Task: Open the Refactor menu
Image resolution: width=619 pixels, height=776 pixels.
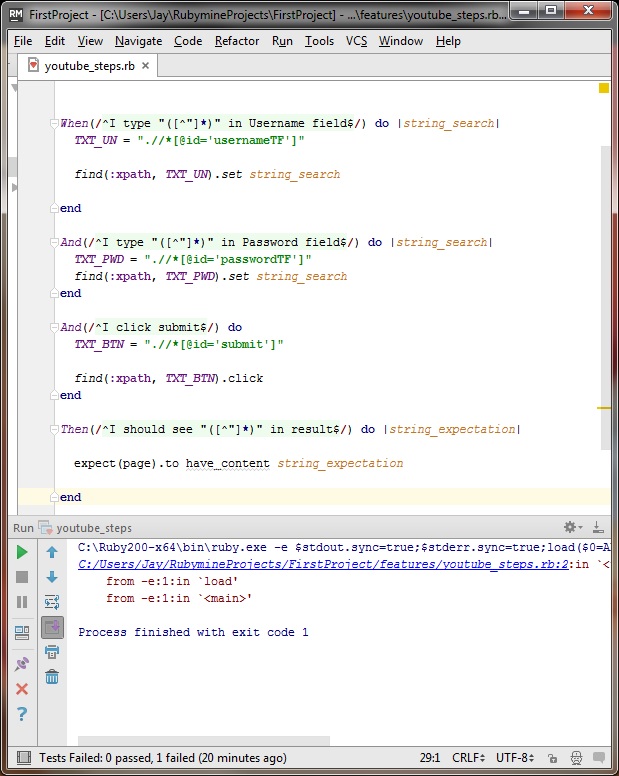Action: [x=237, y=41]
